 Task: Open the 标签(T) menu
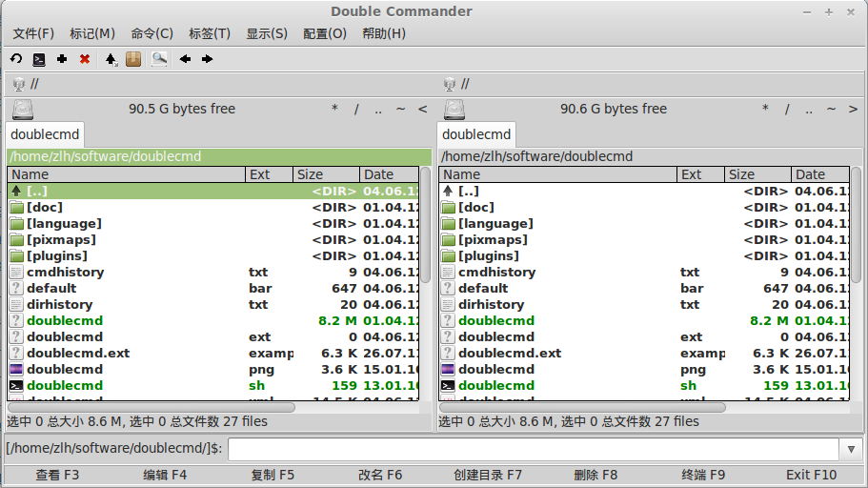(x=210, y=33)
